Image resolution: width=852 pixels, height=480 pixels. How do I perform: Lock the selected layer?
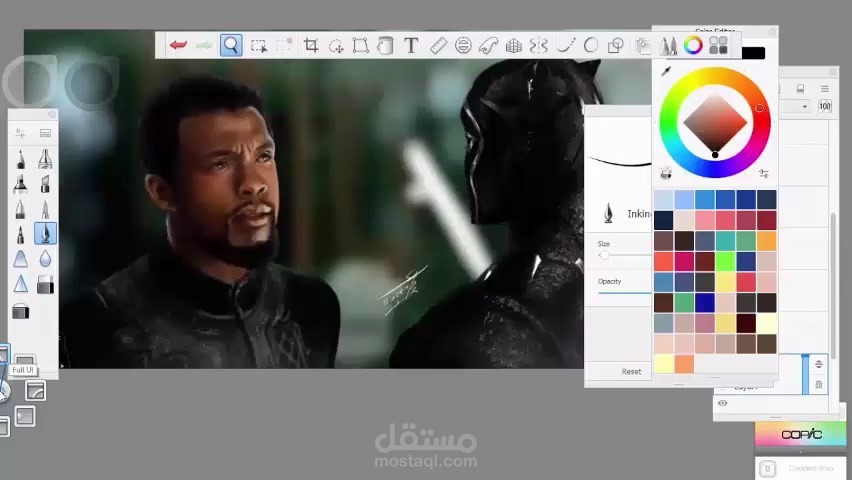pyautogui.click(x=819, y=384)
